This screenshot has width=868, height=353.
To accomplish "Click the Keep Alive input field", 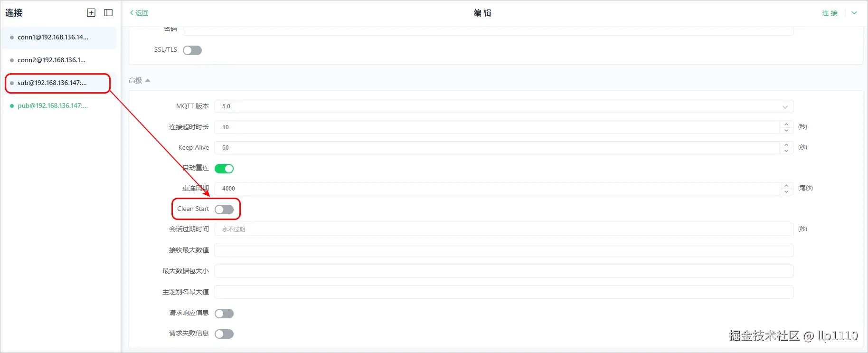I will pos(497,148).
